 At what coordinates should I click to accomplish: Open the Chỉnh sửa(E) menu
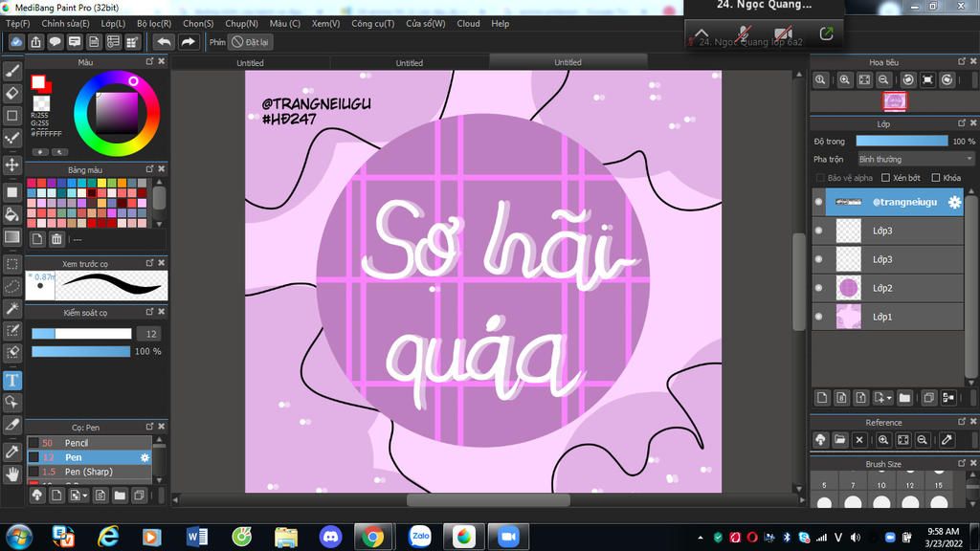66,24
